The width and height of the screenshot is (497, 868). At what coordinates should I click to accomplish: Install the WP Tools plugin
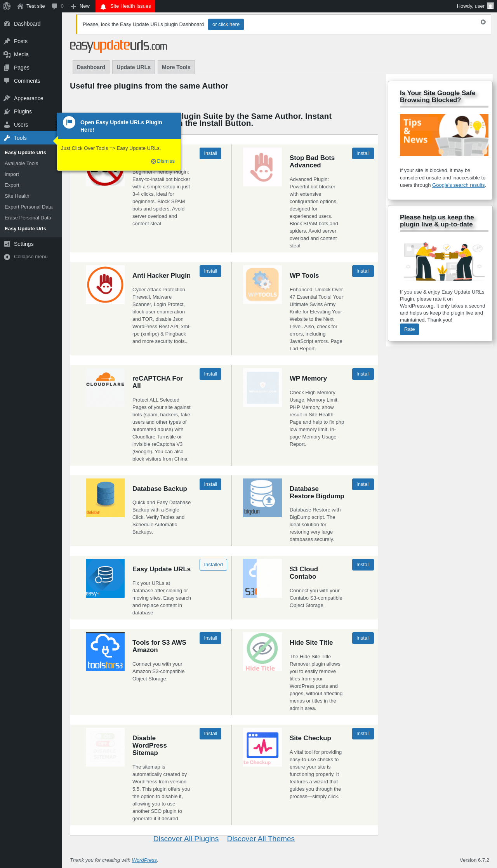pyautogui.click(x=363, y=271)
